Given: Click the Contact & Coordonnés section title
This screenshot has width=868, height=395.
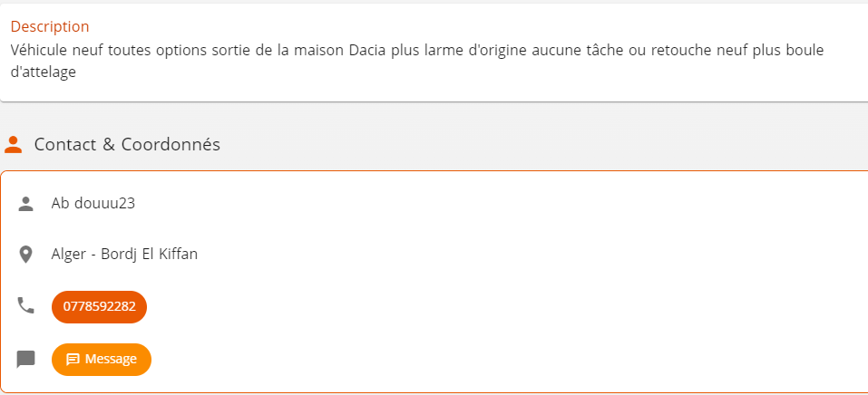Looking at the screenshot, I should click(x=127, y=144).
